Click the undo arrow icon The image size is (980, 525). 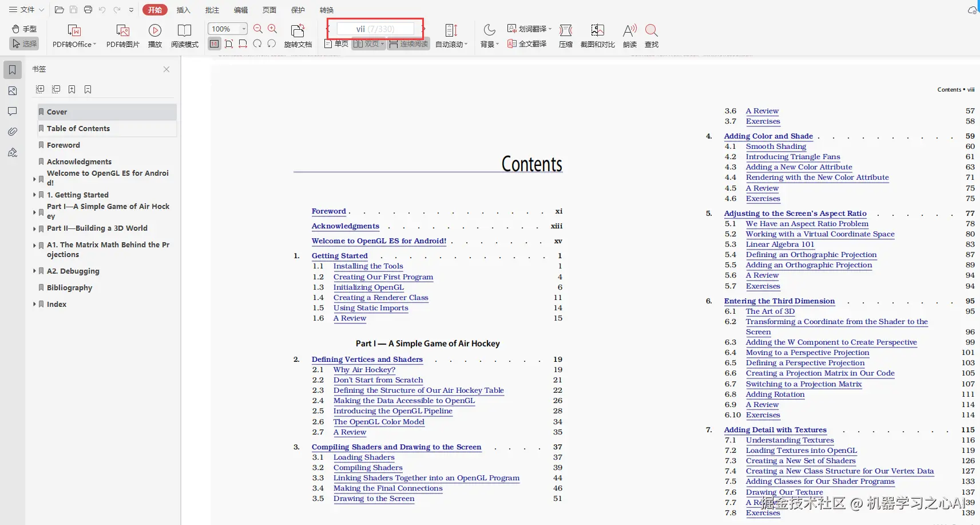point(102,10)
